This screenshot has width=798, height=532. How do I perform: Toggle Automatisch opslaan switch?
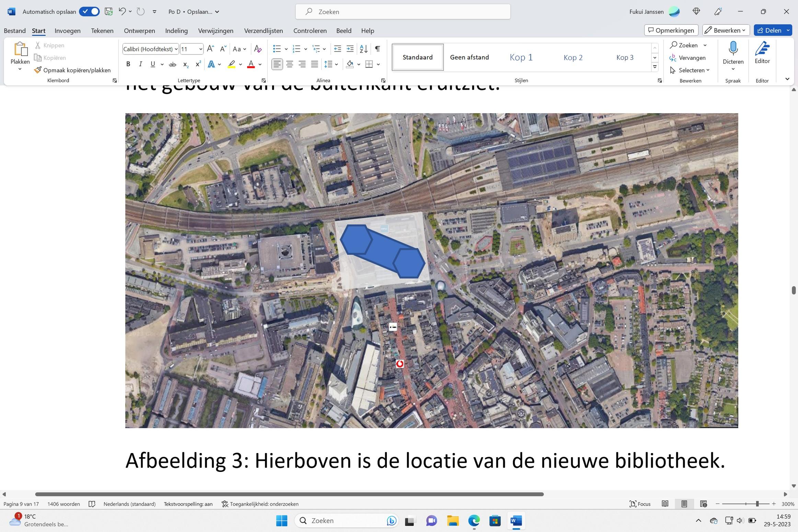pos(89,12)
